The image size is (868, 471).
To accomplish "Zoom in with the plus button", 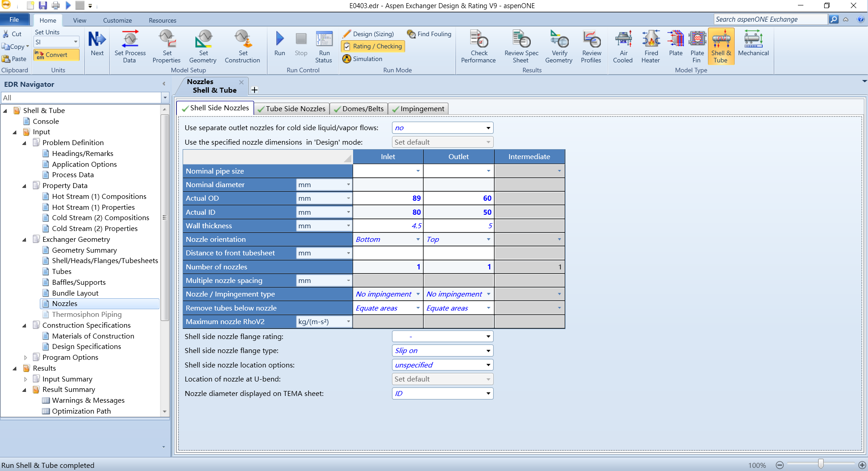I will [x=862, y=465].
